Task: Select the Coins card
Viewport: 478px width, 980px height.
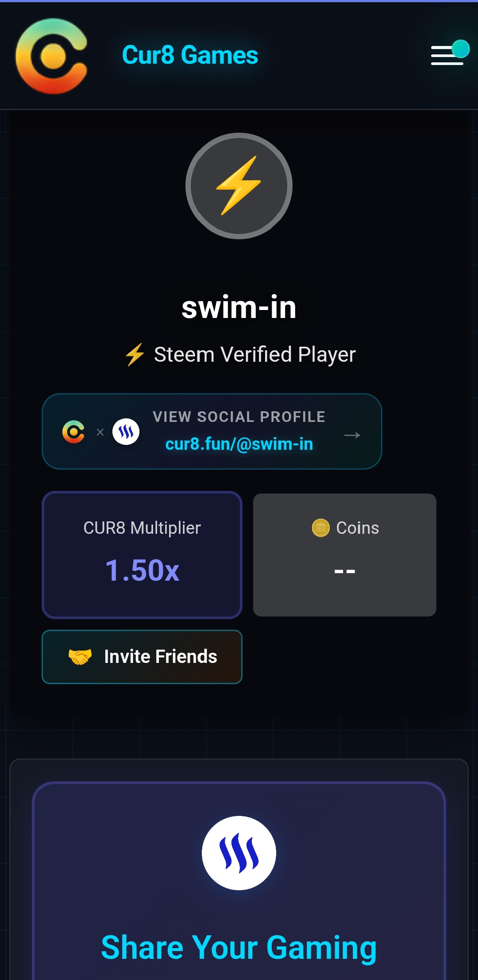Action: tap(345, 555)
